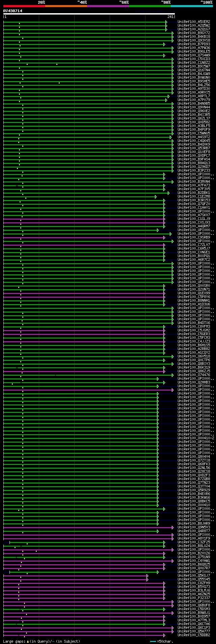
Task: Select the UniRef100_B3P233 row label
Action: [x=194, y=170]
